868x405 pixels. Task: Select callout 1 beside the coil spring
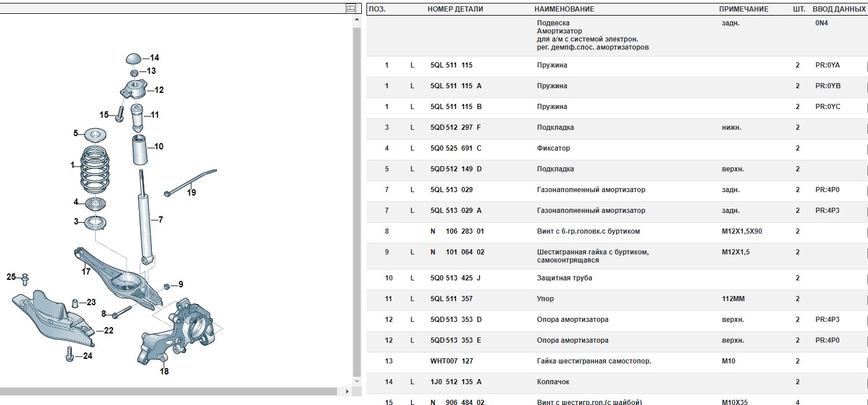pos(73,165)
